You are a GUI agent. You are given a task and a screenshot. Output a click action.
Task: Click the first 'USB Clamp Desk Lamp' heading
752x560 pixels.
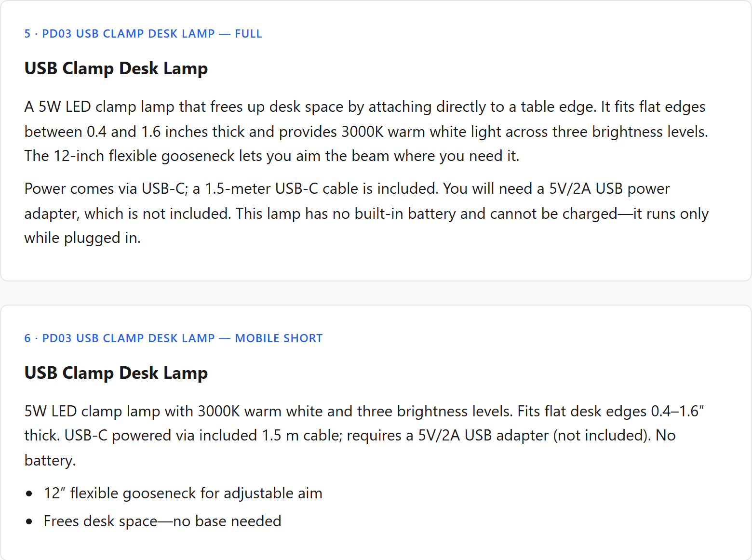116,68
